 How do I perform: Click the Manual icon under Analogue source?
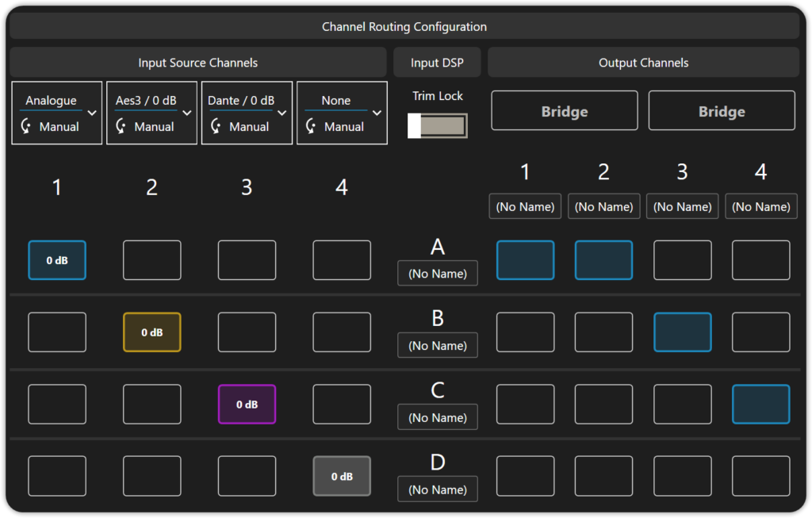28,126
